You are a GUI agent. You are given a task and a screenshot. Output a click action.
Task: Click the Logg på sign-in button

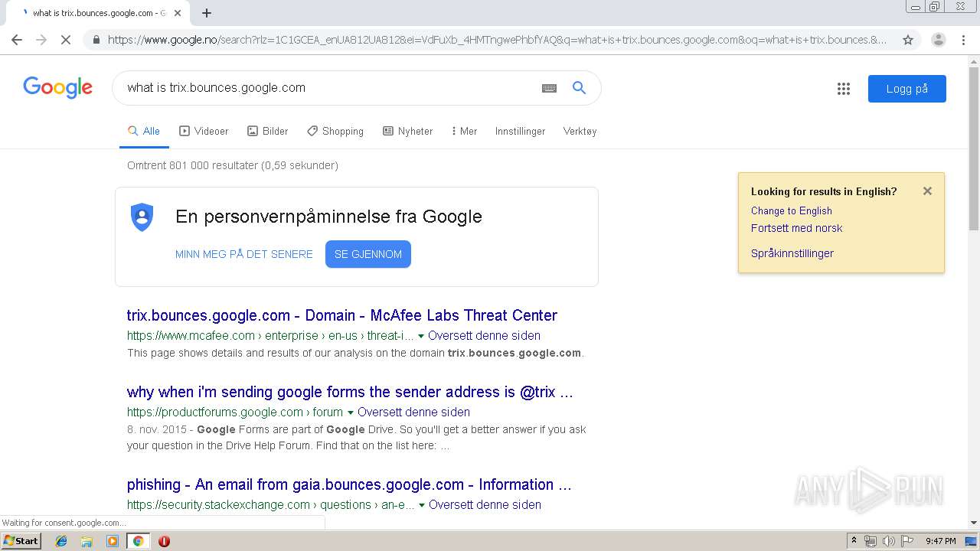coord(907,89)
